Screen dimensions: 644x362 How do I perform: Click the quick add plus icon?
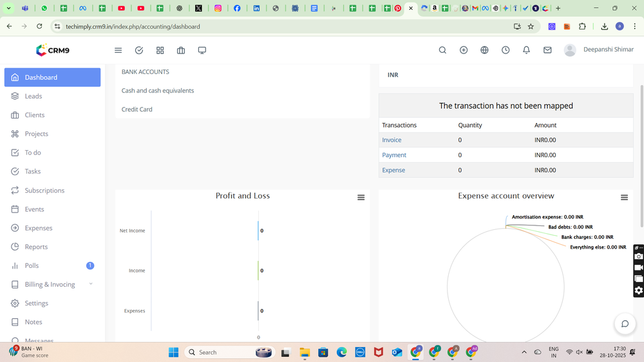click(464, 50)
